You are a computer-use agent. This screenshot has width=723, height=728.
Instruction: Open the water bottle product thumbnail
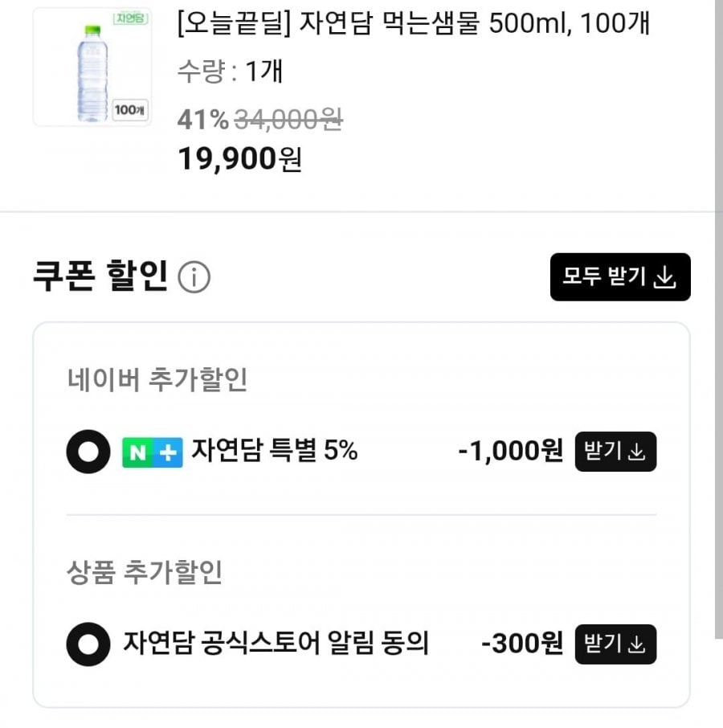coord(92,67)
